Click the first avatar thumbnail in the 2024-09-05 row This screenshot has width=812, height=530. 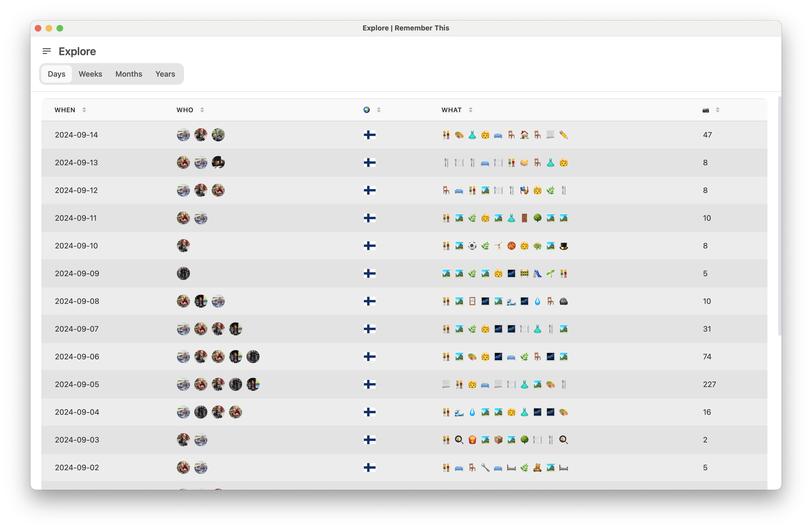pyautogui.click(x=183, y=384)
